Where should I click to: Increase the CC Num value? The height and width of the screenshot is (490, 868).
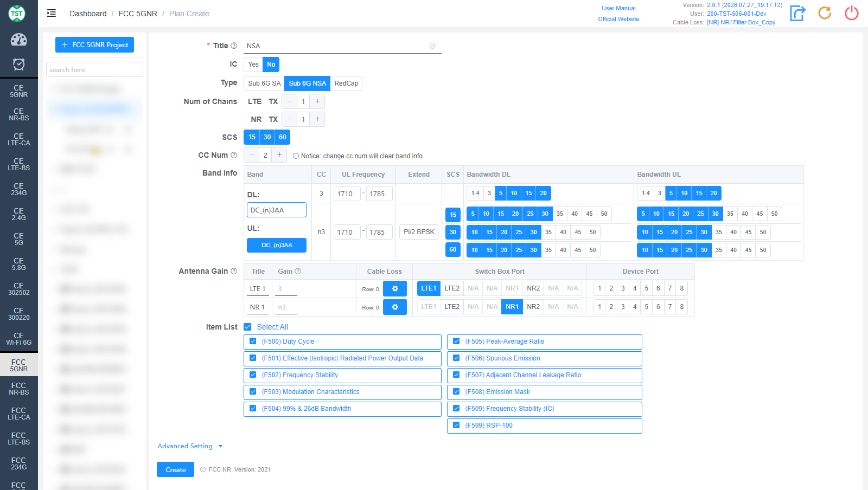tap(279, 155)
